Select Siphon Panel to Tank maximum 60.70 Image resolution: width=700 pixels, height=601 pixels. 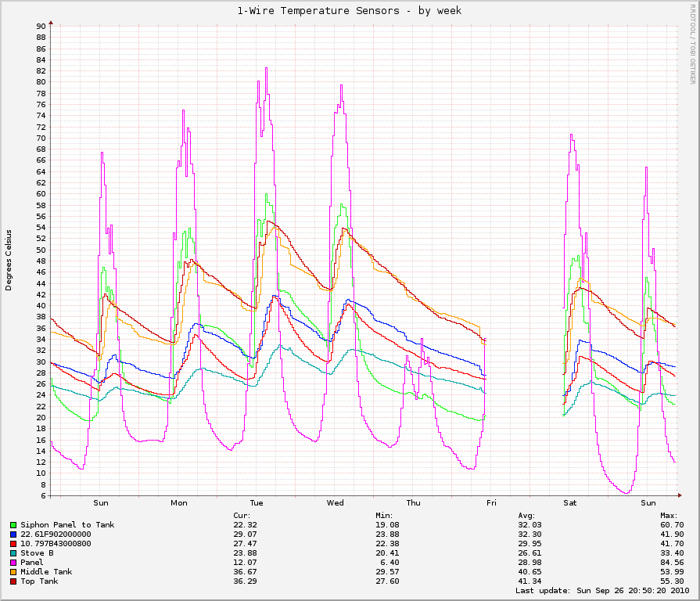coord(673,525)
